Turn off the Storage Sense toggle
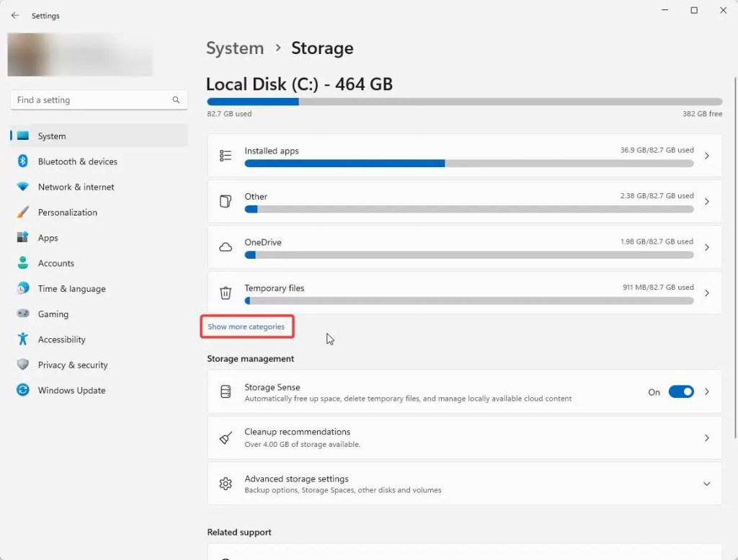Image resolution: width=738 pixels, height=560 pixels. pos(681,391)
